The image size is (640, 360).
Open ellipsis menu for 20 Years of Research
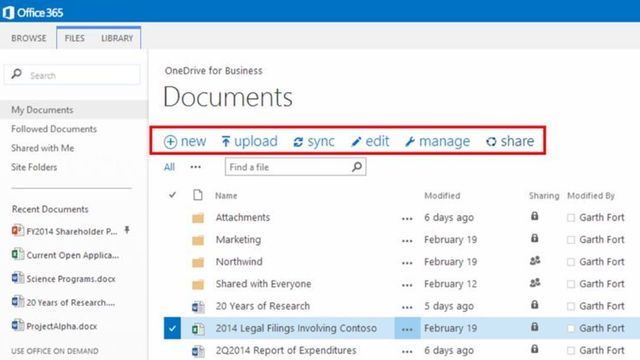[407, 307]
